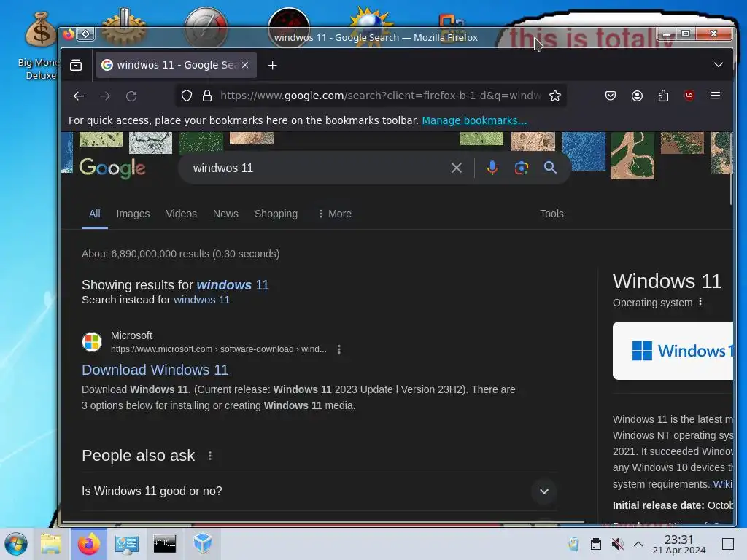Open file manager from taskbar
This screenshot has height=560, width=747.
tap(52, 544)
